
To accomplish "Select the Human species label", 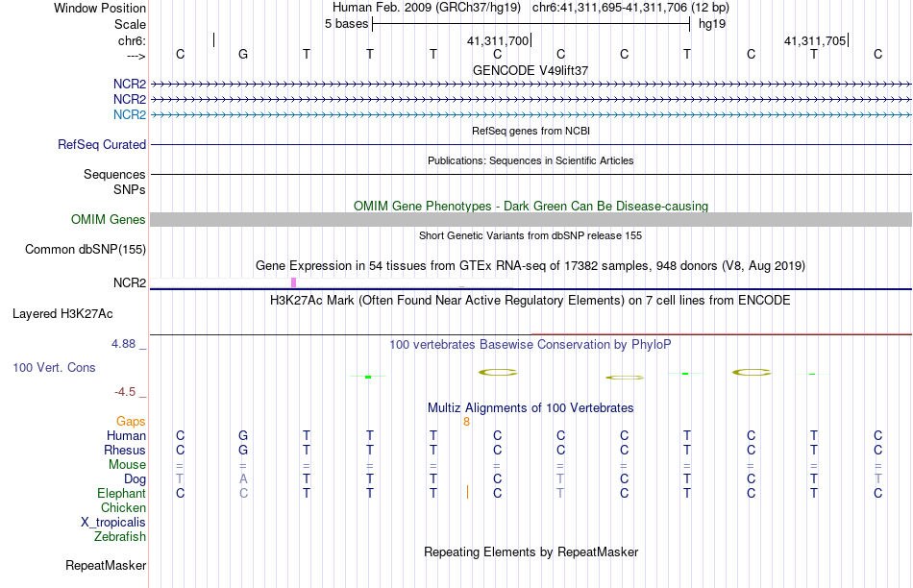I will [126, 436].
